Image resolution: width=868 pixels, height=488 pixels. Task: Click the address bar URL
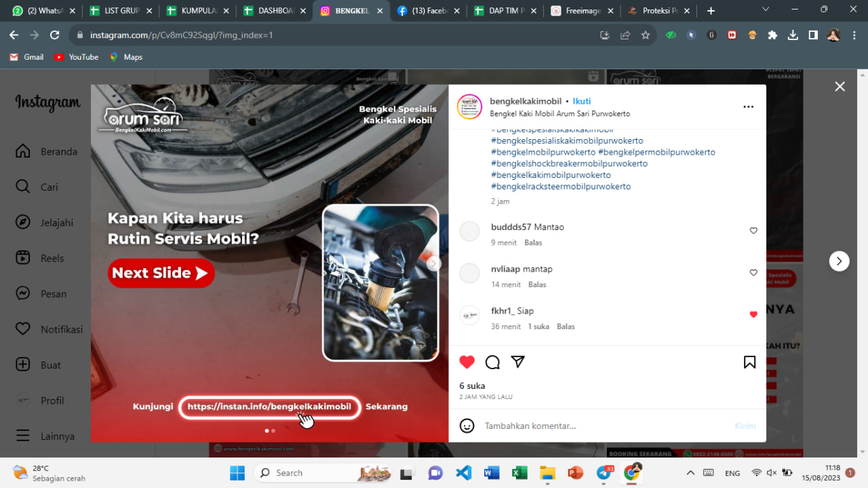coord(181,35)
